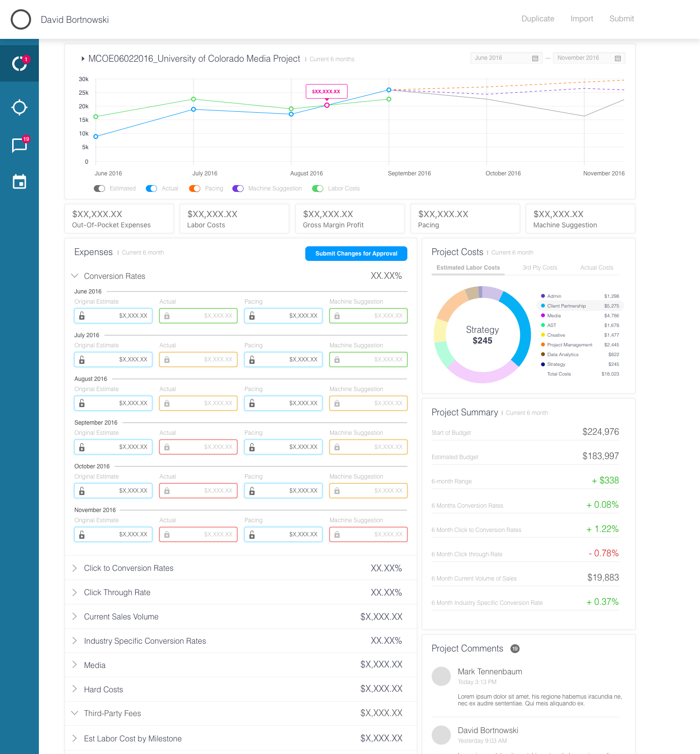The image size is (700, 754).
Task: Click Submit in the top bar
Action: [x=622, y=19]
